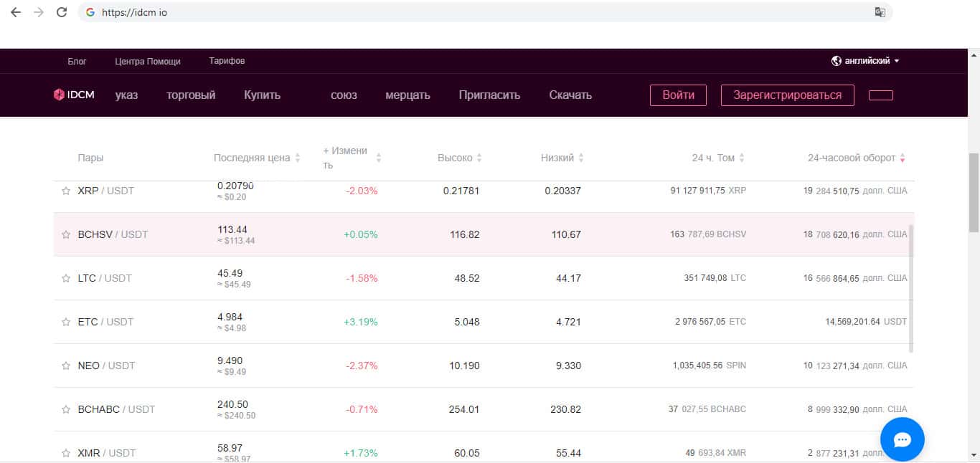
Task: Click the page vertical scrollbar thumb
Action: point(974,192)
